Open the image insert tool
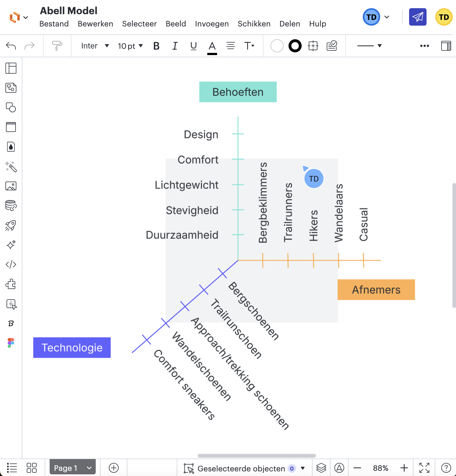The image size is (456, 476). click(11, 186)
